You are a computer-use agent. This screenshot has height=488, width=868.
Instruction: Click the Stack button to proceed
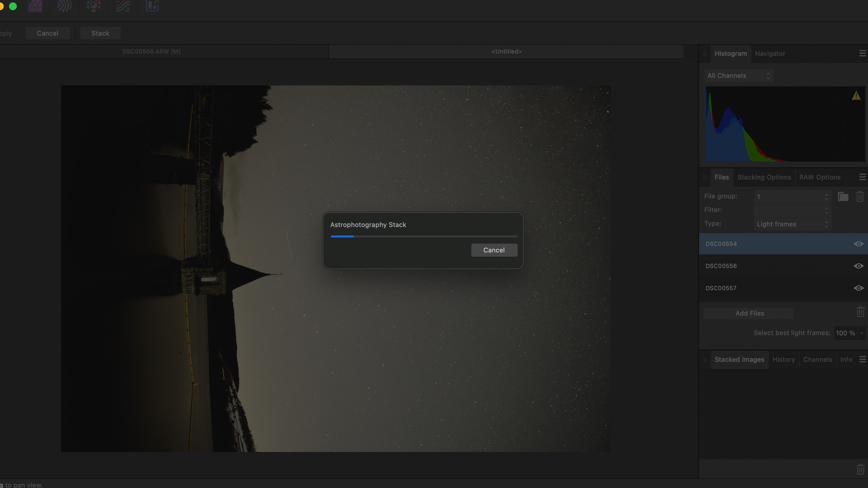(x=100, y=33)
